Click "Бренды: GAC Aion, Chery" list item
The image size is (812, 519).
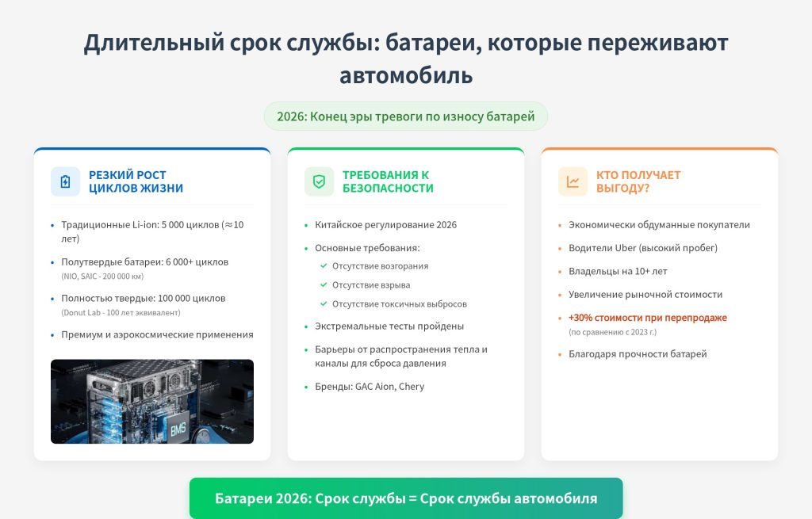(370, 387)
